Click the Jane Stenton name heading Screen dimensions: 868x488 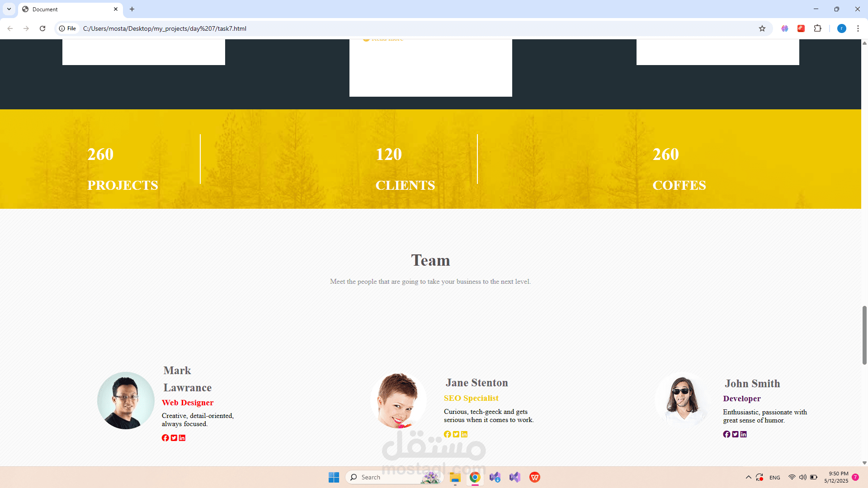pos(476,383)
